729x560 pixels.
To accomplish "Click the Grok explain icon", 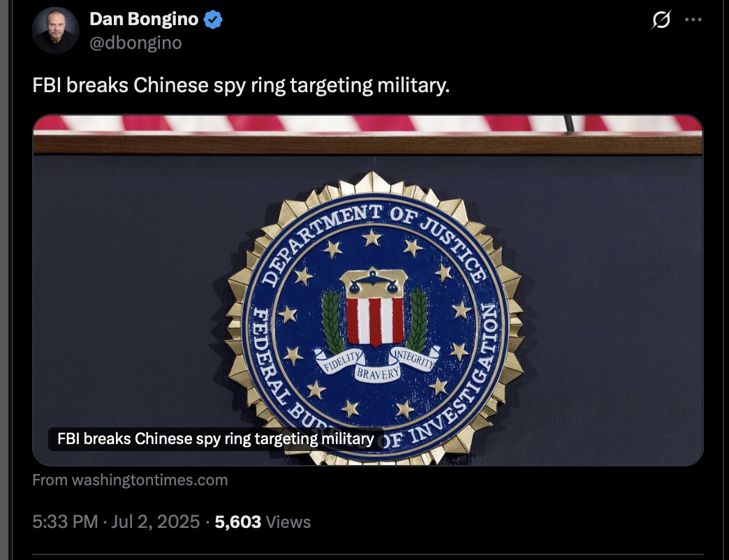I will click(661, 20).
